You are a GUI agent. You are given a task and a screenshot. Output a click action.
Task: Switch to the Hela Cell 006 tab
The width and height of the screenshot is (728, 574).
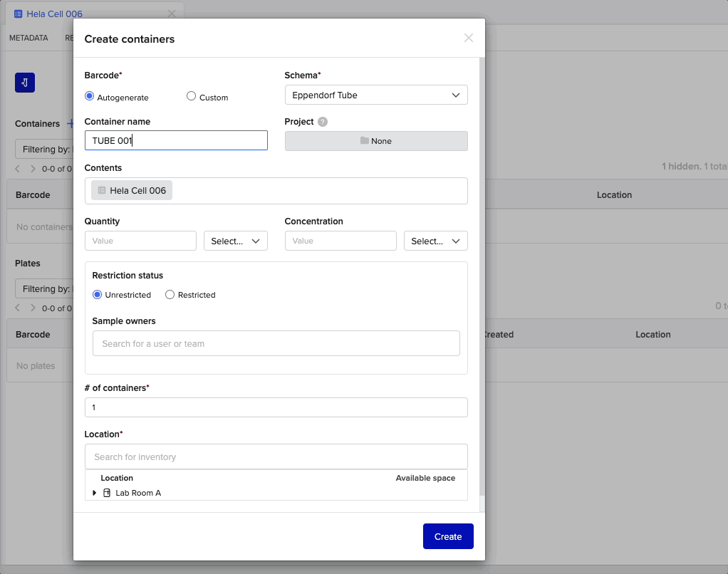click(x=54, y=14)
